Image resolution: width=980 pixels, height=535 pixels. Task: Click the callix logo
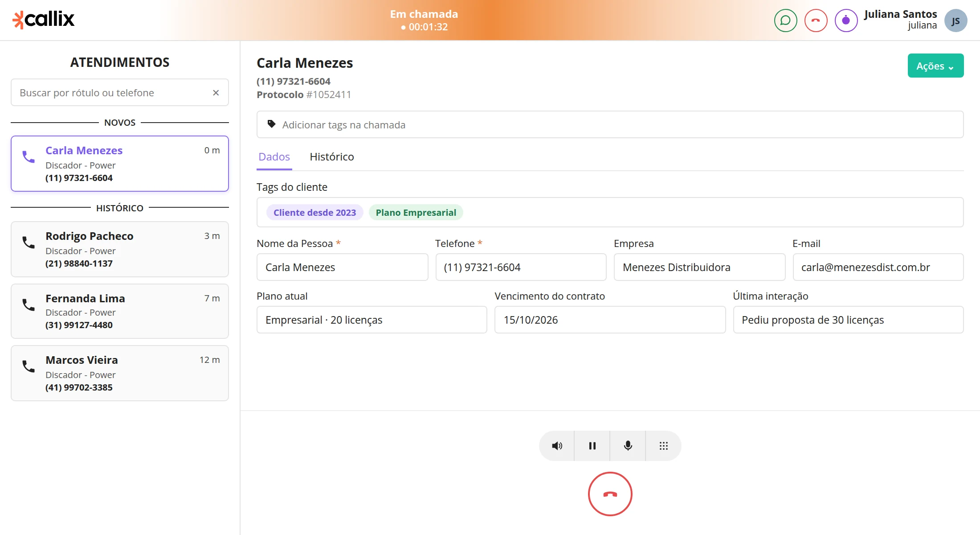[x=43, y=20]
